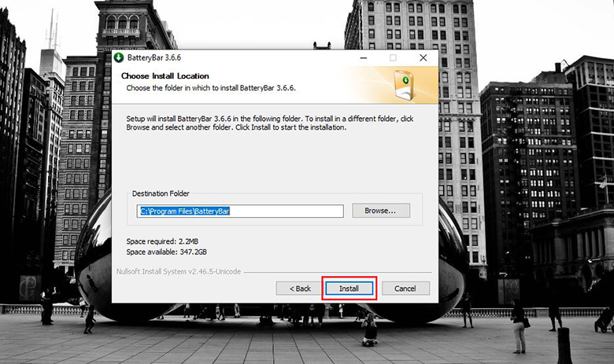Click the Destination Folder group label

point(161,193)
